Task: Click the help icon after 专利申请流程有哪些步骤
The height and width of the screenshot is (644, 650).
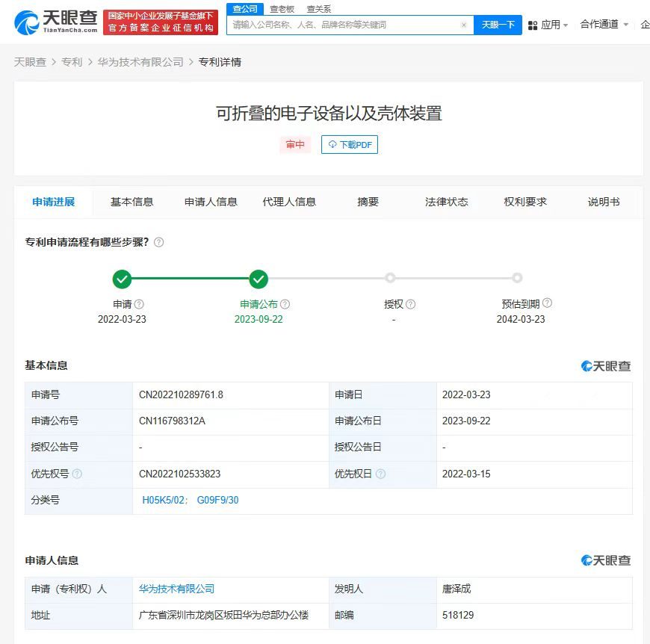Action: (x=158, y=241)
